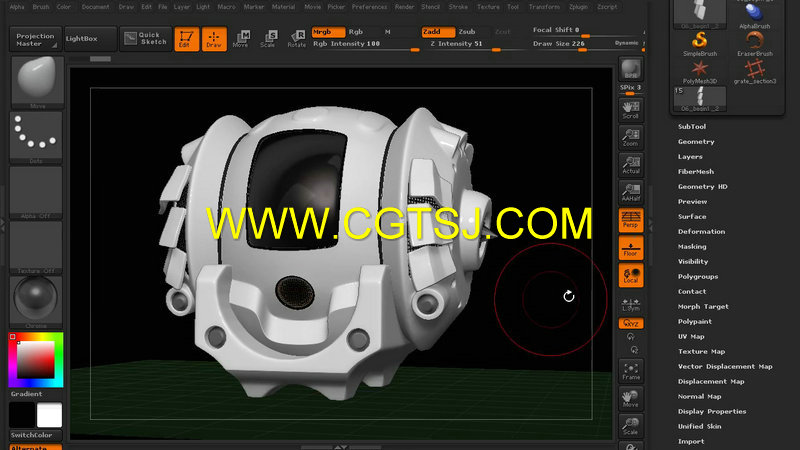Open the Quick Sketch tool
This screenshot has width=800, height=450.
coord(146,39)
